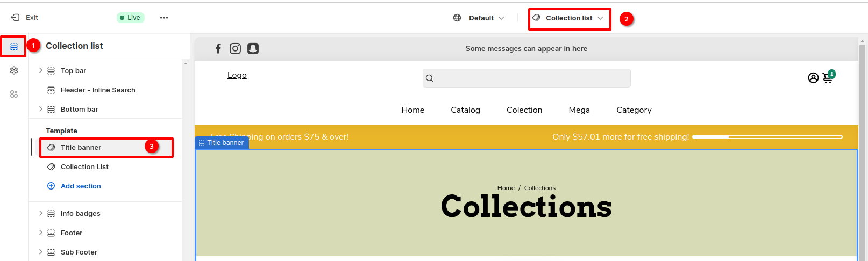Click Add section link
This screenshot has height=261, width=868.
pos(81,186)
